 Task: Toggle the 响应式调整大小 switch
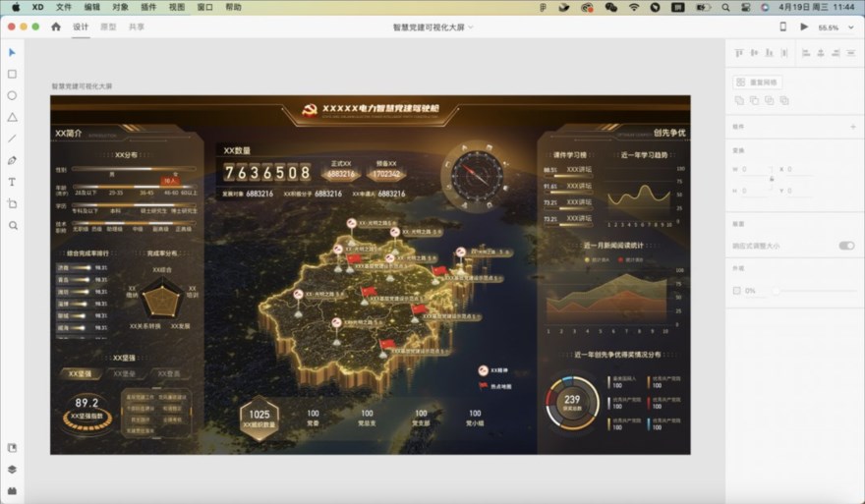tap(846, 246)
